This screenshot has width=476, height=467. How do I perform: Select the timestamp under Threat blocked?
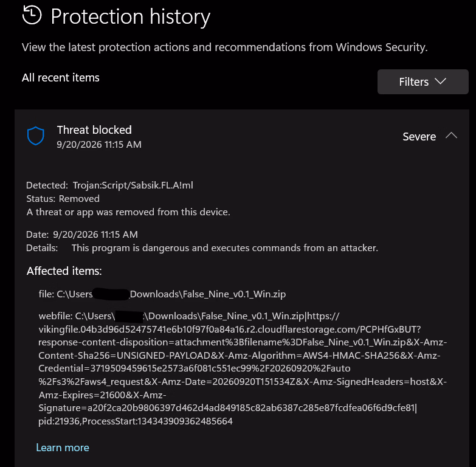pos(99,145)
